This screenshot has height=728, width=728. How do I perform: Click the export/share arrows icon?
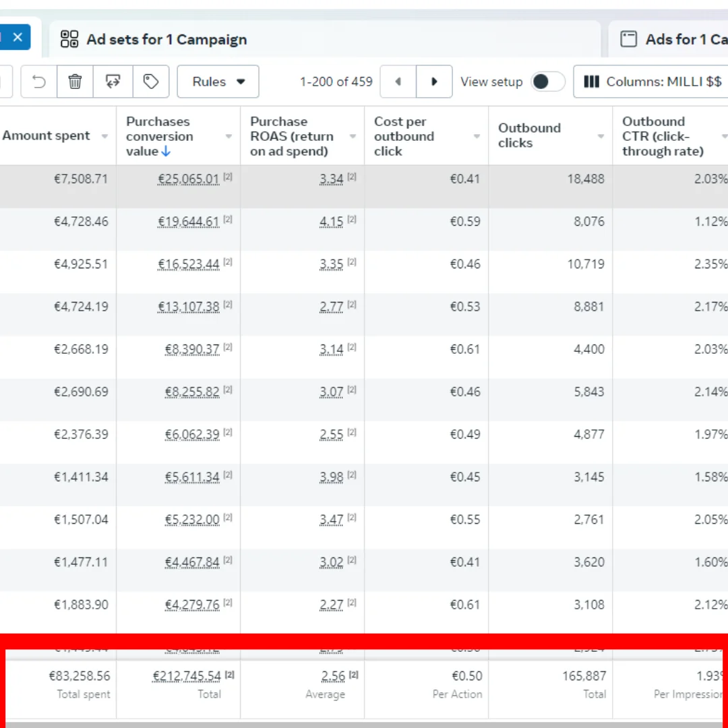point(113,82)
